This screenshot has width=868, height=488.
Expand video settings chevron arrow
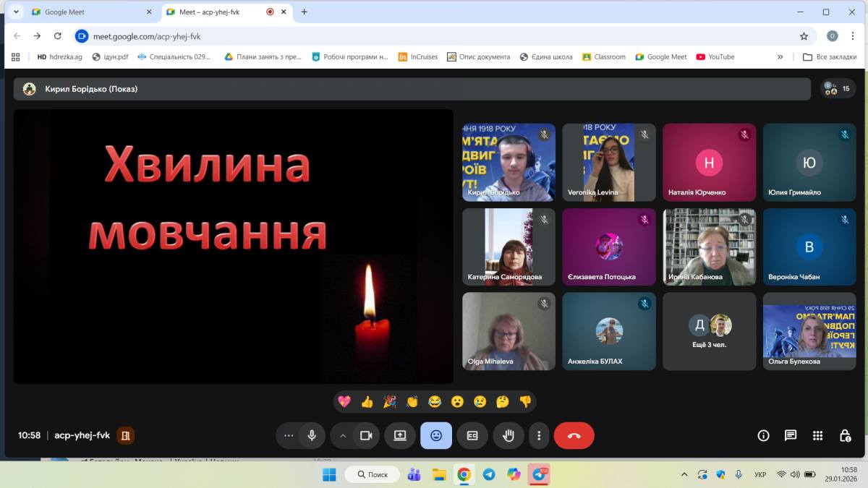click(343, 435)
